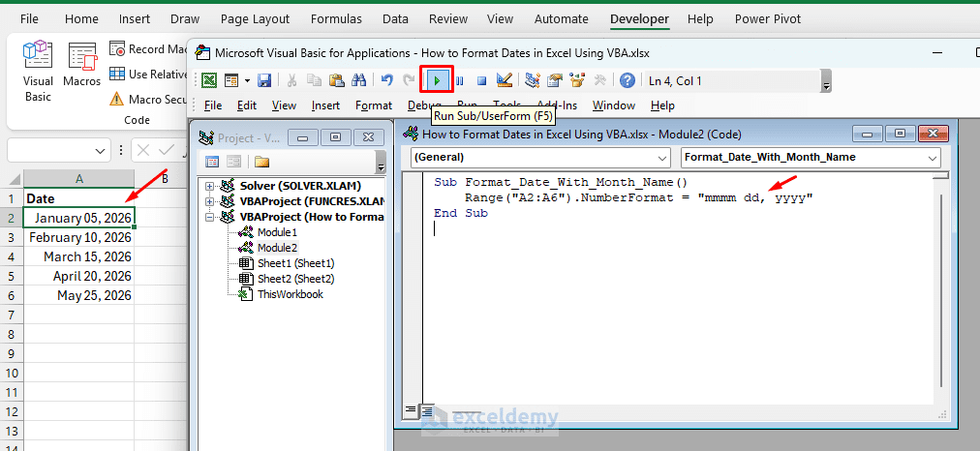The width and height of the screenshot is (980, 451).
Task: Switch to the Excel Home ribbon tab
Action: [81, 19]
